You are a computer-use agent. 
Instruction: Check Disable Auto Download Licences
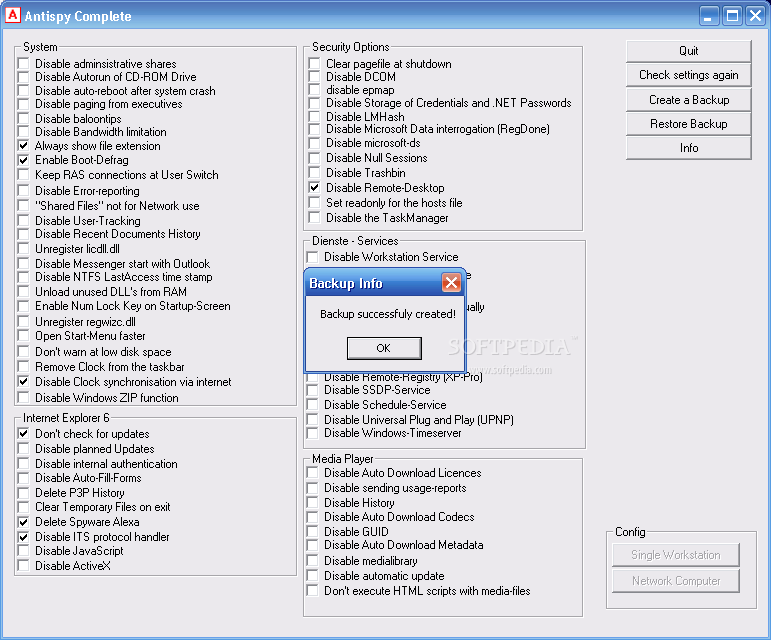pos(312,473)
